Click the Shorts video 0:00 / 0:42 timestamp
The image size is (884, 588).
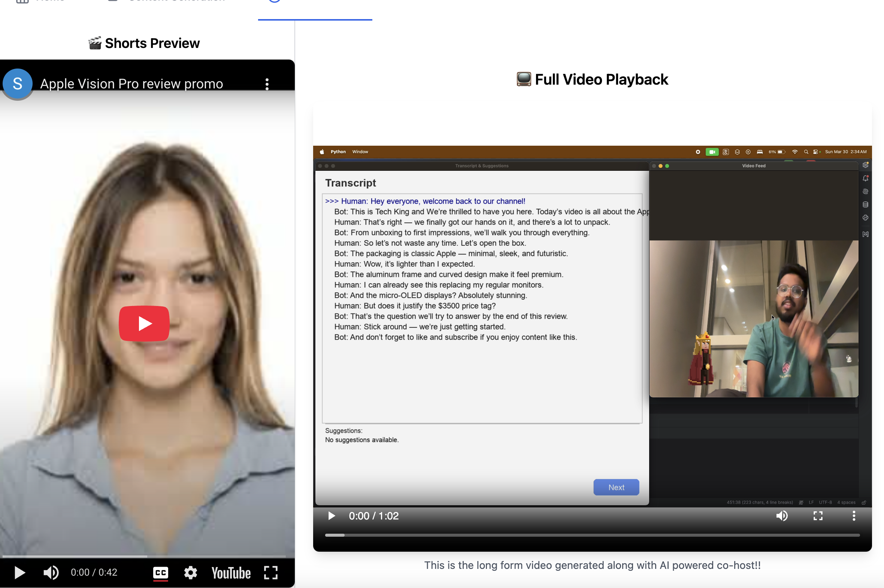coord(94,572)
